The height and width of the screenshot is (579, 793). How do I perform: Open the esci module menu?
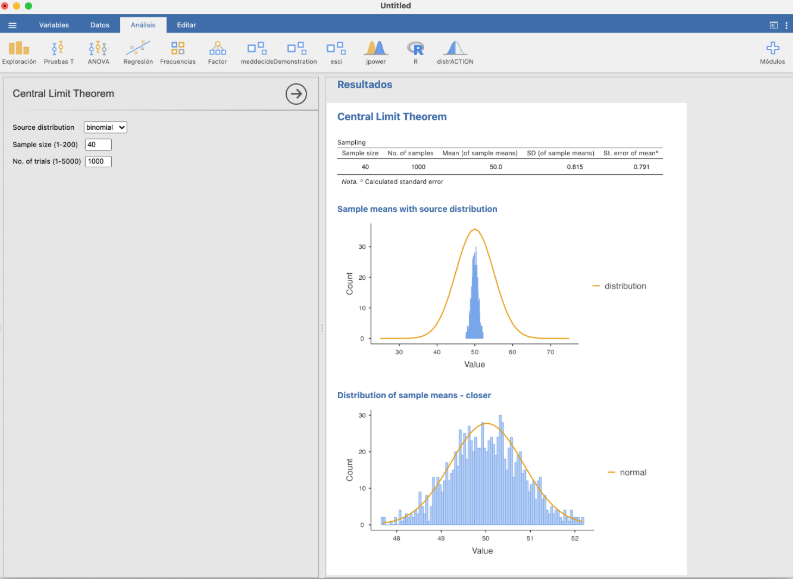coord(336,53)
